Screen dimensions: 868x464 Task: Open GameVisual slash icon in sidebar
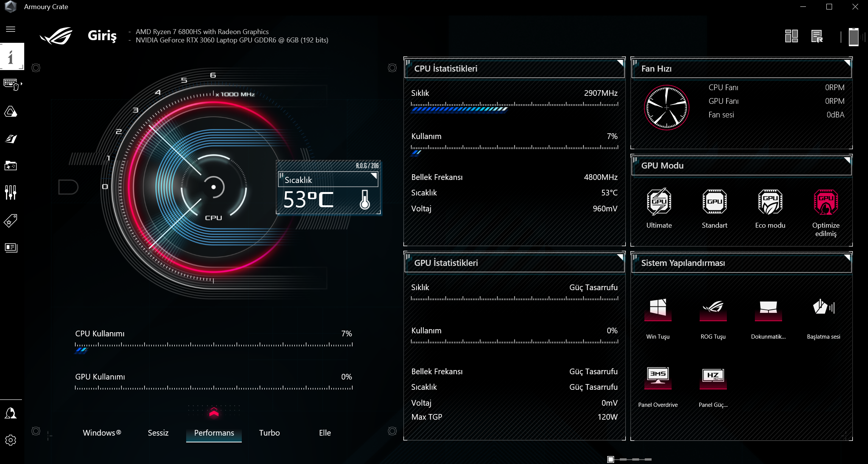[x=11, y=139]
